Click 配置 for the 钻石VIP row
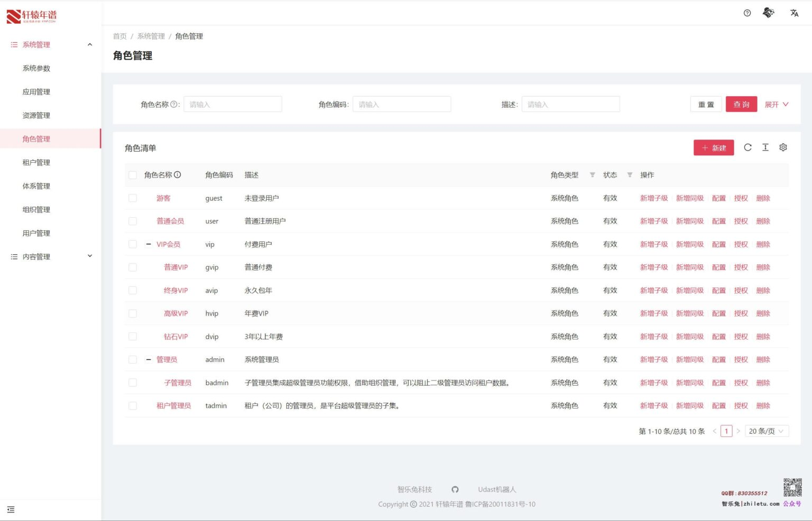The height and width of the screenshot is (521, 812). click(x=718, y=337)
